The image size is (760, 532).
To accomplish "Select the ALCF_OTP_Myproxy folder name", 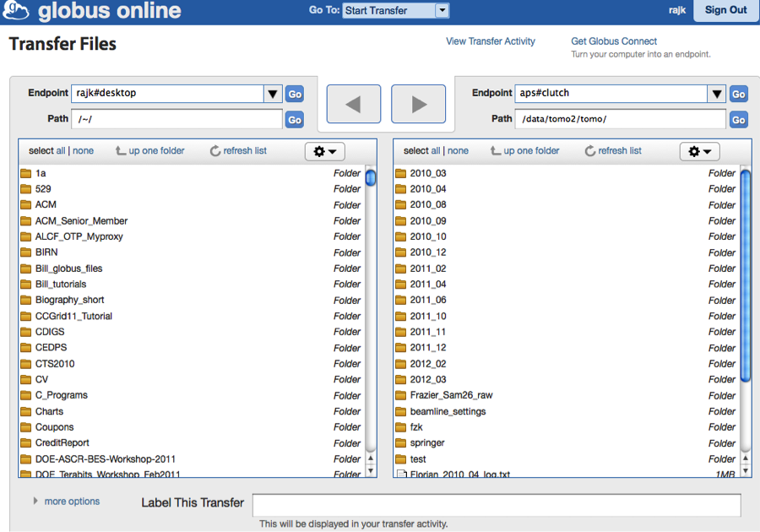I will (x=79, y=237).
